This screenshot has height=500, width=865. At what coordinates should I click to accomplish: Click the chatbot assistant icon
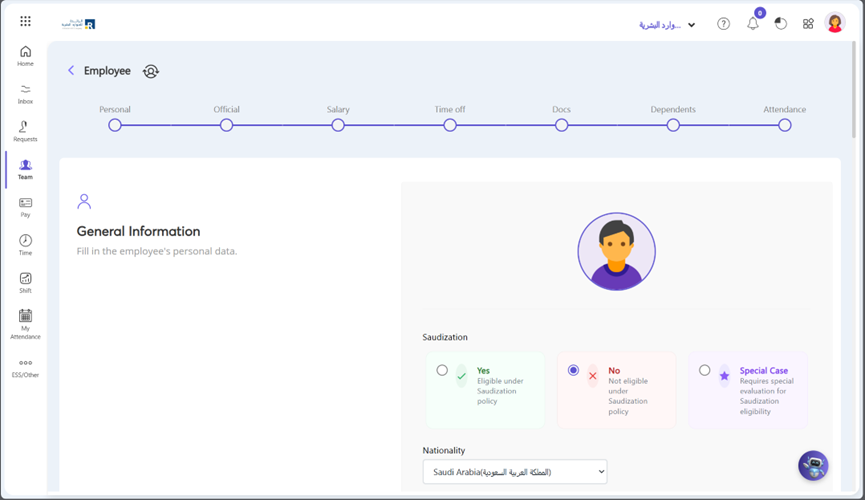(x=813, y=465)
